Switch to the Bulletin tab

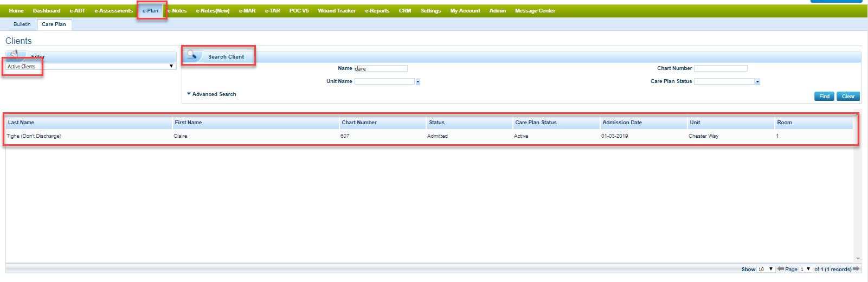coord(22,24)
